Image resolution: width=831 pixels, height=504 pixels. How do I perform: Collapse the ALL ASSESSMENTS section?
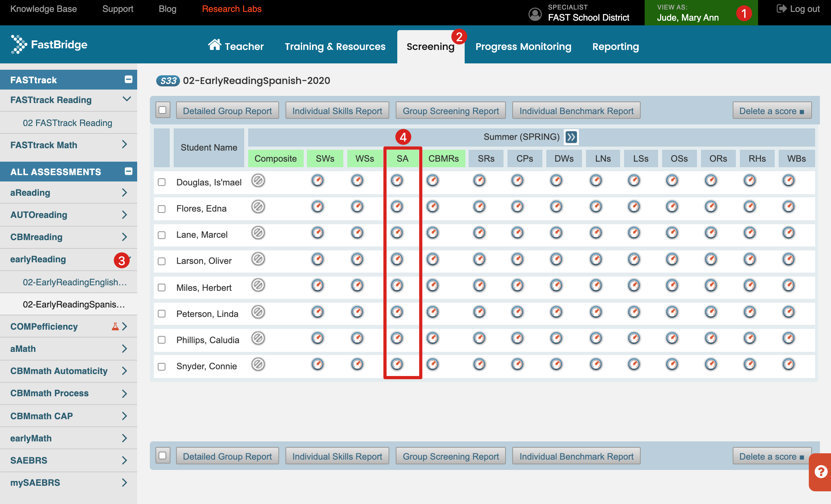[128, 172]
